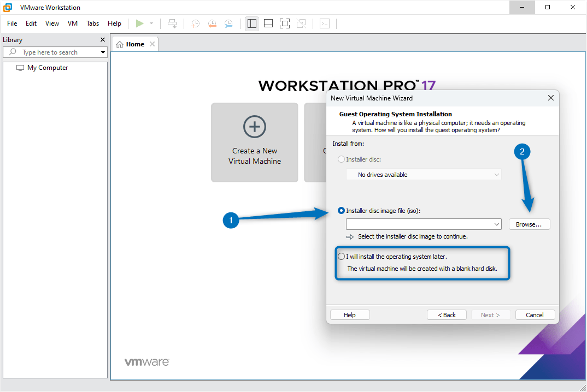The image size is (587, 392).
Task: Open the library search filter dropdown arrow
Action: coord(103,52)
